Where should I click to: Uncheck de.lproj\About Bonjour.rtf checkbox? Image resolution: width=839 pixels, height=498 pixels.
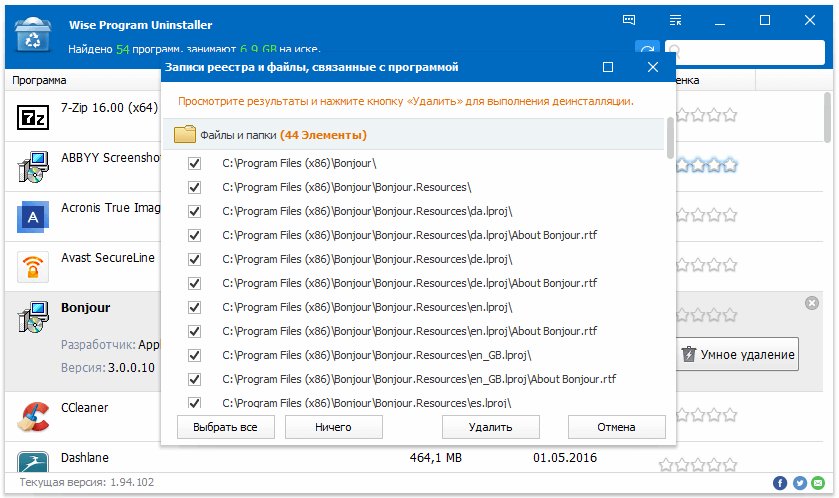coord(194,283)
